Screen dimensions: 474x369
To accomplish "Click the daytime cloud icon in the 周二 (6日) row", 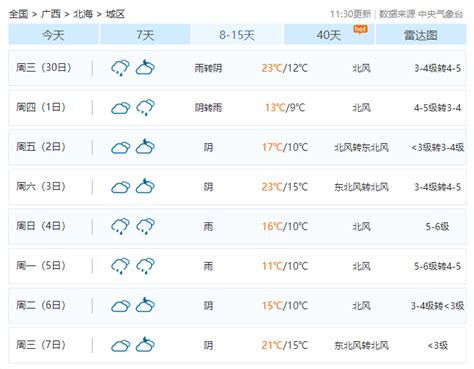I will [x=120, y=306].
